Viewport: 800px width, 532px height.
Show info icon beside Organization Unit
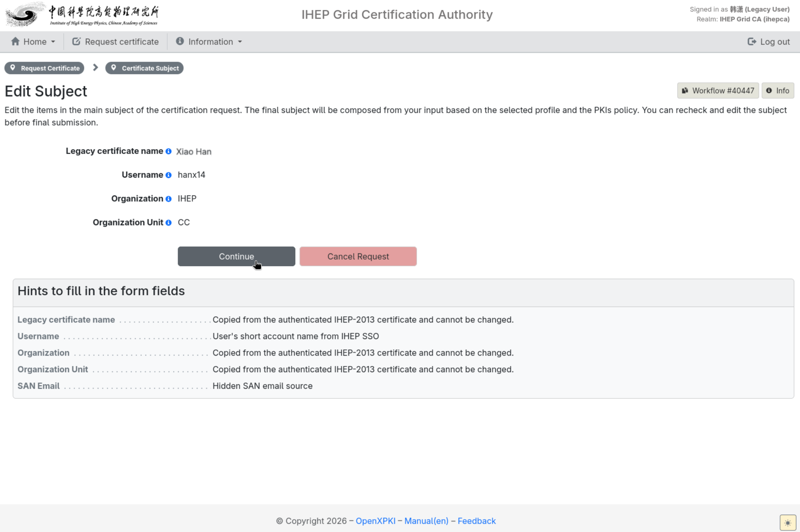coord(169,223)
